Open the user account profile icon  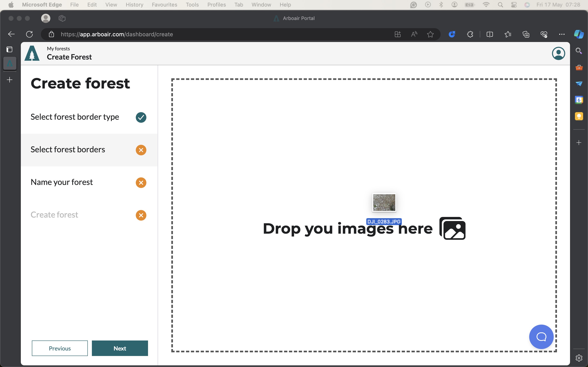coord(558,53)
